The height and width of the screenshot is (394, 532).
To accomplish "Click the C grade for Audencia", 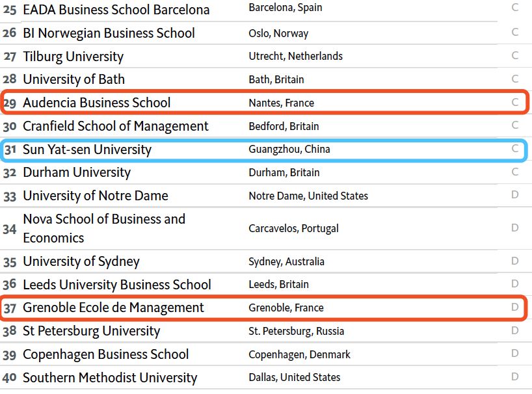I will coord(515,102).
